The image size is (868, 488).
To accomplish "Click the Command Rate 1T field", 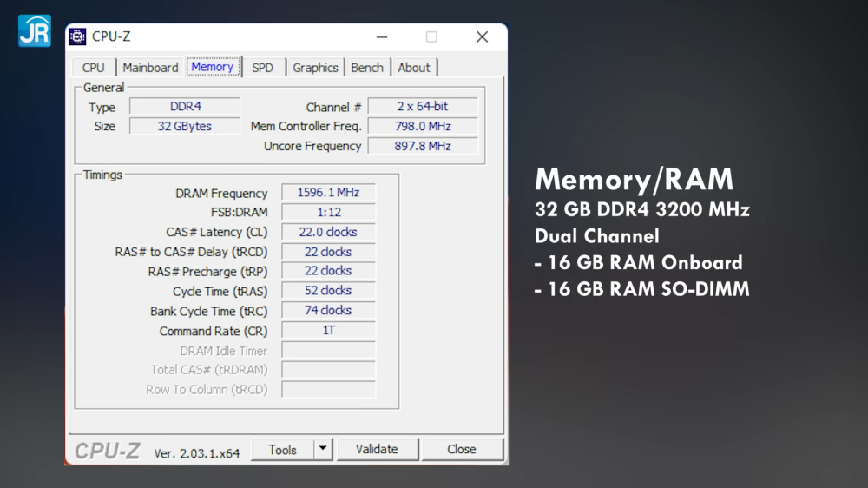I will point(328,331).
